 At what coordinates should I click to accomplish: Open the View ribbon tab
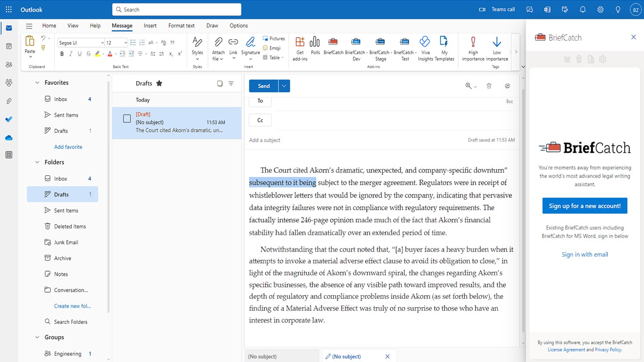pyautogui.click(x=73, y=25)
